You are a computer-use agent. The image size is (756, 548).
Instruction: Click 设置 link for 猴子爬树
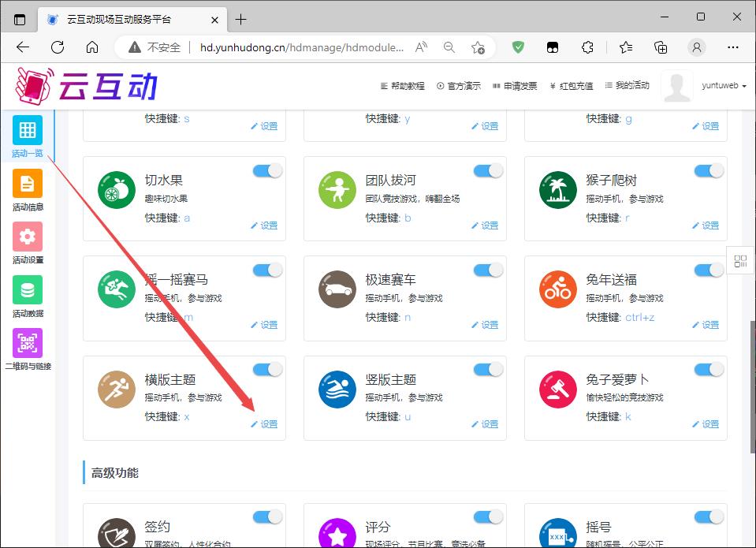(706, 226)
